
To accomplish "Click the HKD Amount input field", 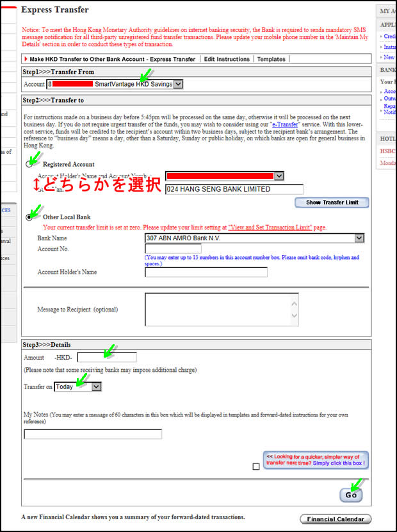I will pyautogui.click(x=107, y=357).
